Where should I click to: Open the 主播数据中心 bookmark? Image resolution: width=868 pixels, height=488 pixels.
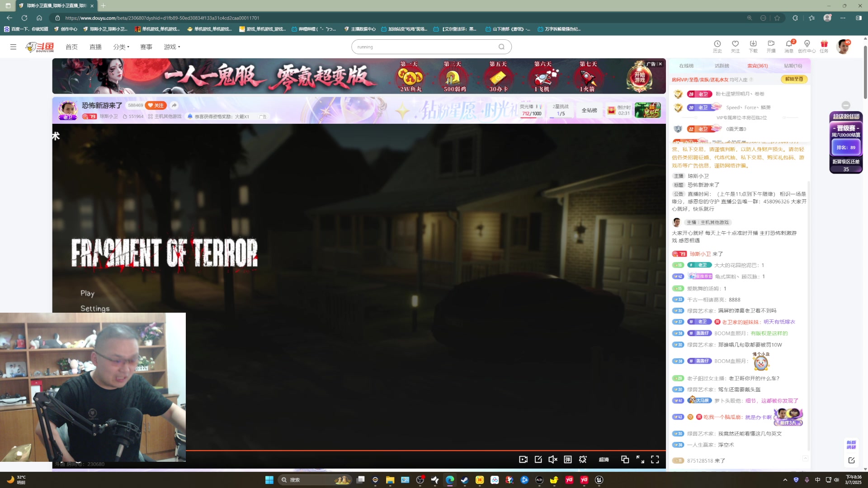pyautogui.click(x=360, y=29)
